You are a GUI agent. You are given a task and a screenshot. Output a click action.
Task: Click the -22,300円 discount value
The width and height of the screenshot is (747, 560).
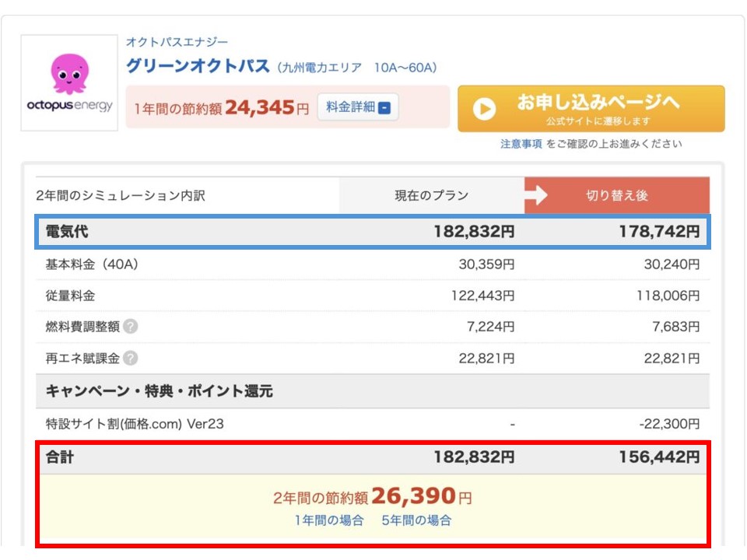point(669,424)
